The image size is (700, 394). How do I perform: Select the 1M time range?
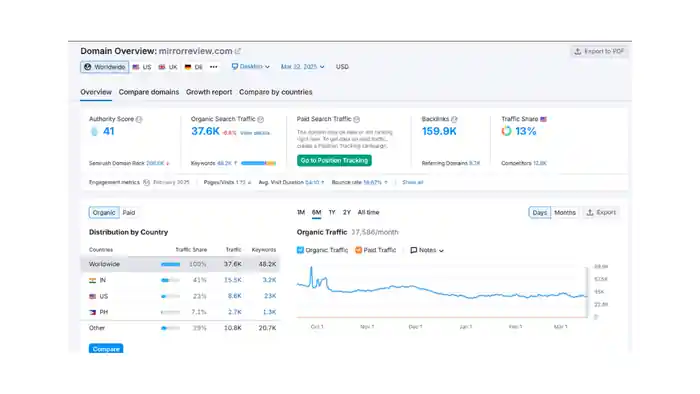(x=301, y=212)
